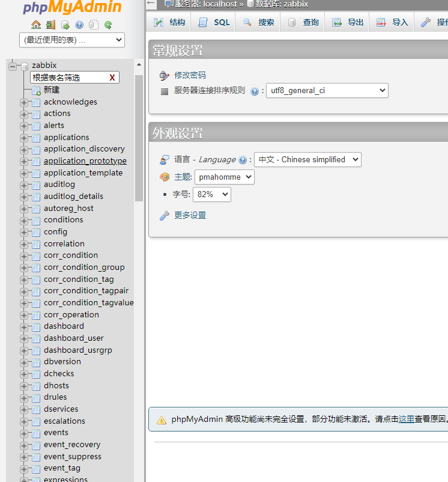
Task: Expand the acknowledges table node
Action: 24,102
